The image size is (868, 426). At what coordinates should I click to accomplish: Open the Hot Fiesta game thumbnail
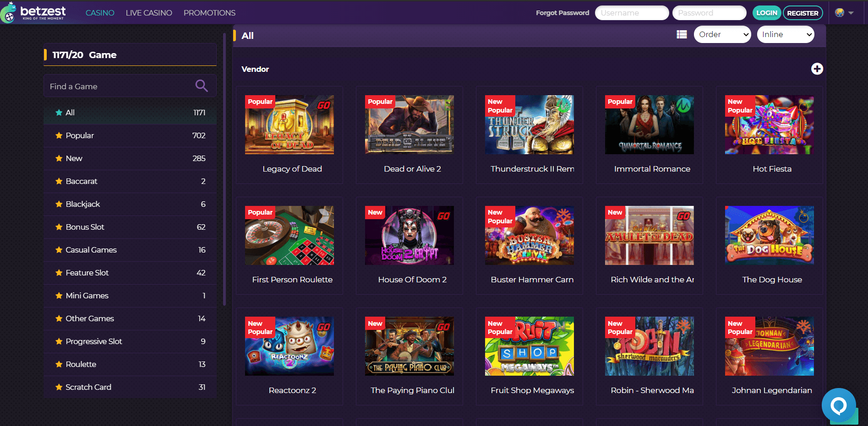coord(769,124)
